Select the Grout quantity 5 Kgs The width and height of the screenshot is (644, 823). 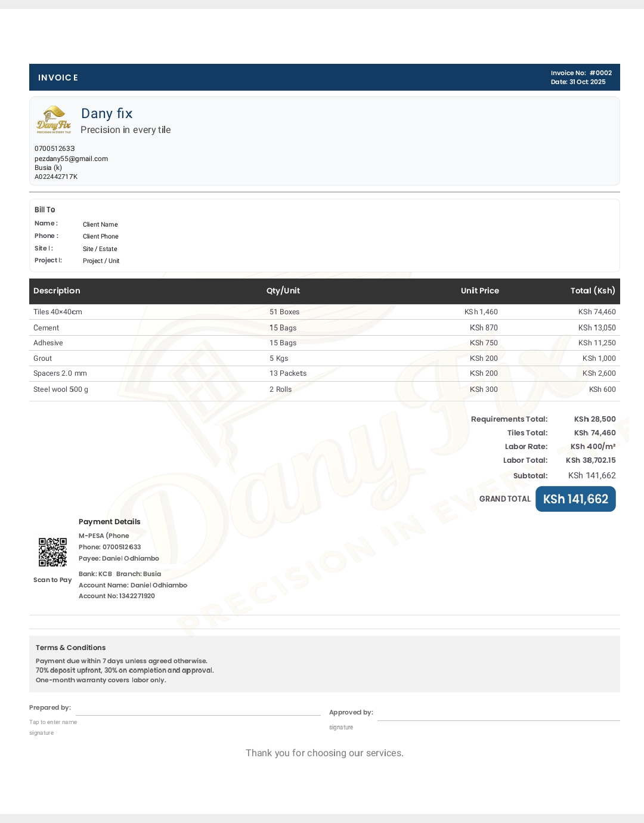(278, 358)
